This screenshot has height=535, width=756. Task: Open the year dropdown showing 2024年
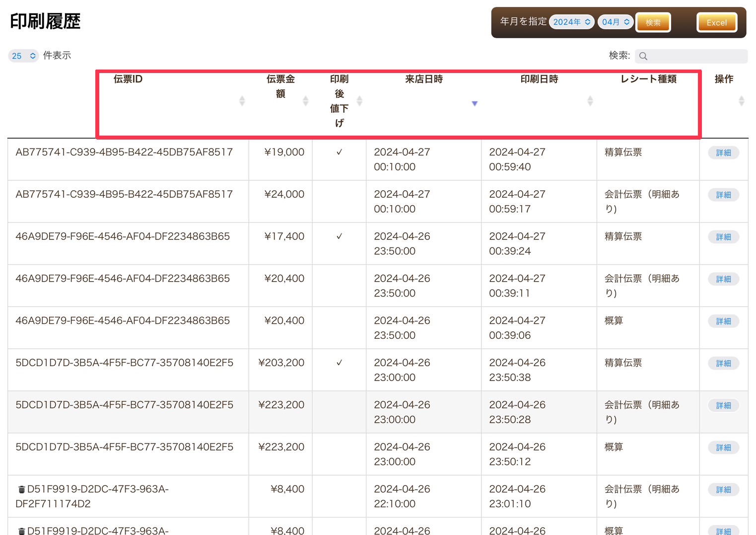point(572,22)
